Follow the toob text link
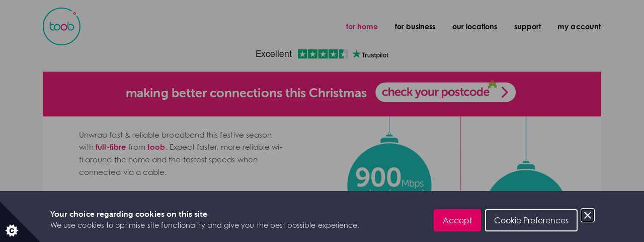Viewport: 644px width, 242px height. pyautogui.click(x=156, y=147)
